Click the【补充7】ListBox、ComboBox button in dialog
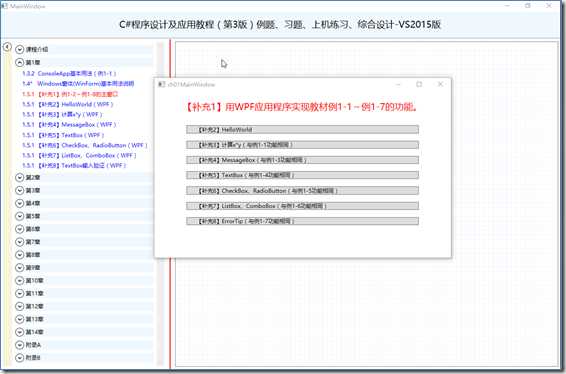 tap(302, 206)
